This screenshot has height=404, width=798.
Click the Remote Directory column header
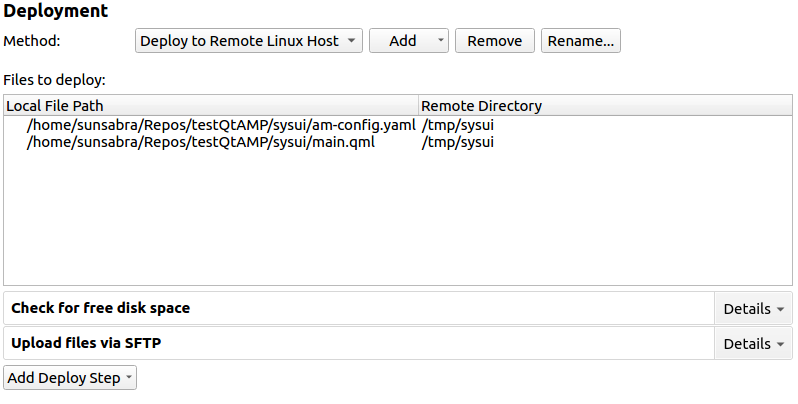pos(604,105)
